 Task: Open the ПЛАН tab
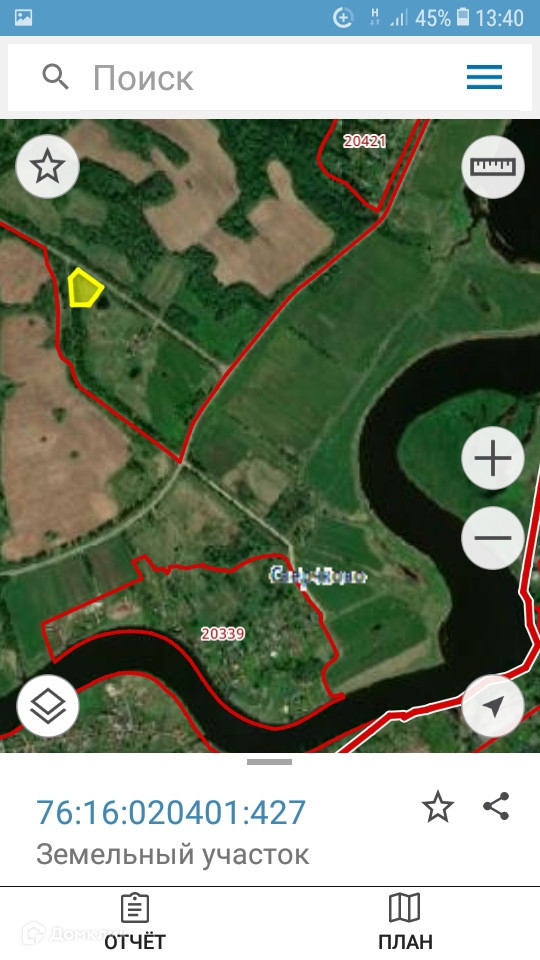(x=405, y=922)
